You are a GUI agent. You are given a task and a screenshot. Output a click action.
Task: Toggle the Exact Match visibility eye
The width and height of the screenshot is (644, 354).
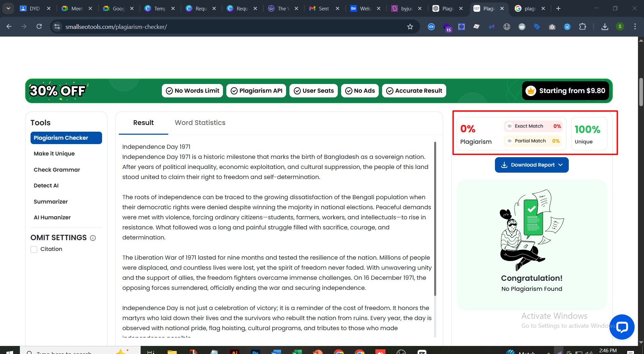509,126
